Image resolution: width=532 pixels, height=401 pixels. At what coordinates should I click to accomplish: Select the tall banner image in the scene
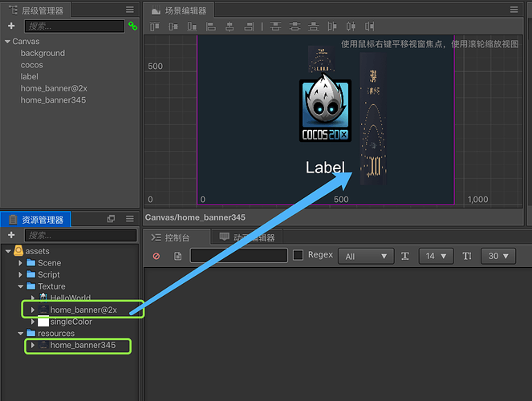(373, 119)
